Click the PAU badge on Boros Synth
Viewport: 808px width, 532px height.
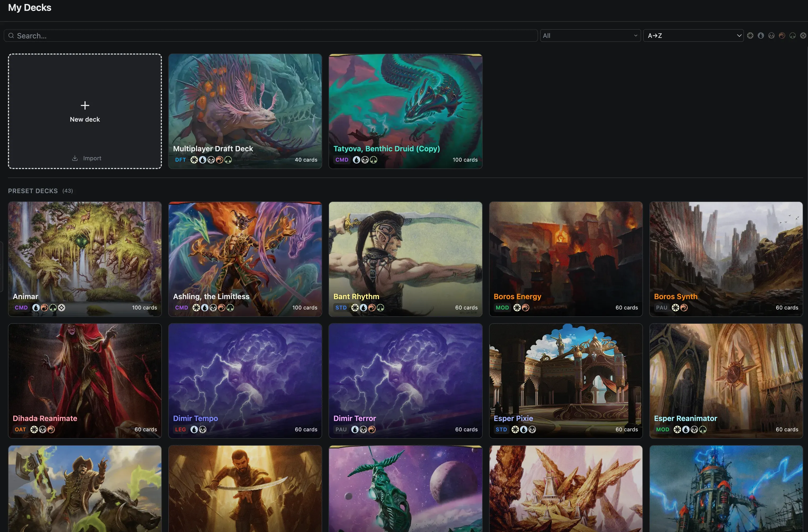pos(661,308)
